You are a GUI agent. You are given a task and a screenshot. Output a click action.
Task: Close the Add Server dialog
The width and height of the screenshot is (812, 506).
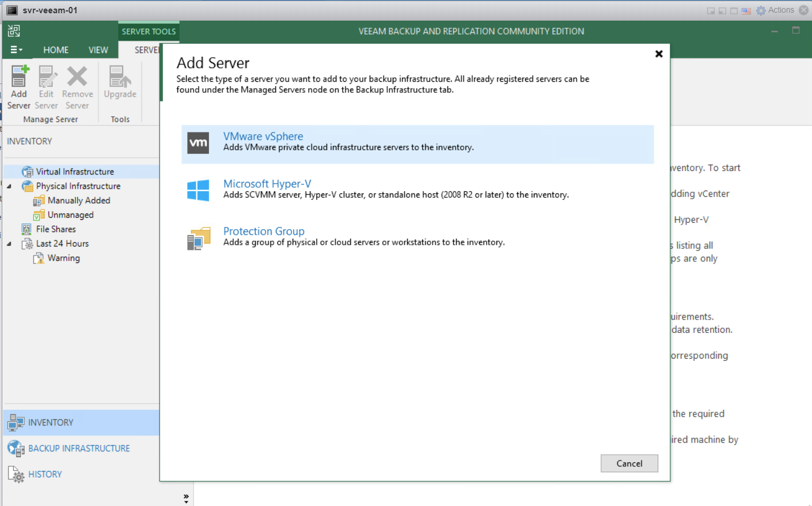(x=659, y=54)
